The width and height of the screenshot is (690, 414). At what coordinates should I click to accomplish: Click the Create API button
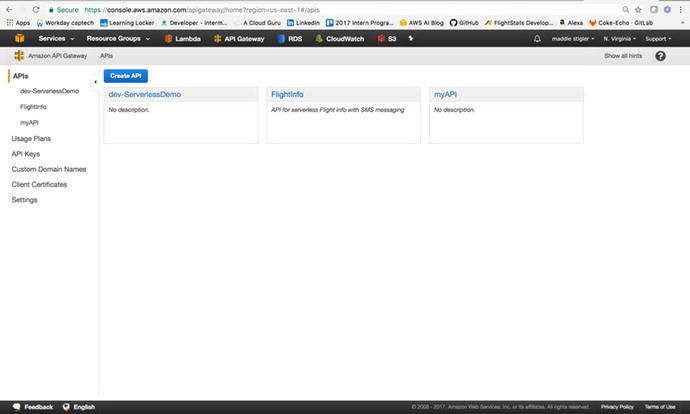(124, 76)
